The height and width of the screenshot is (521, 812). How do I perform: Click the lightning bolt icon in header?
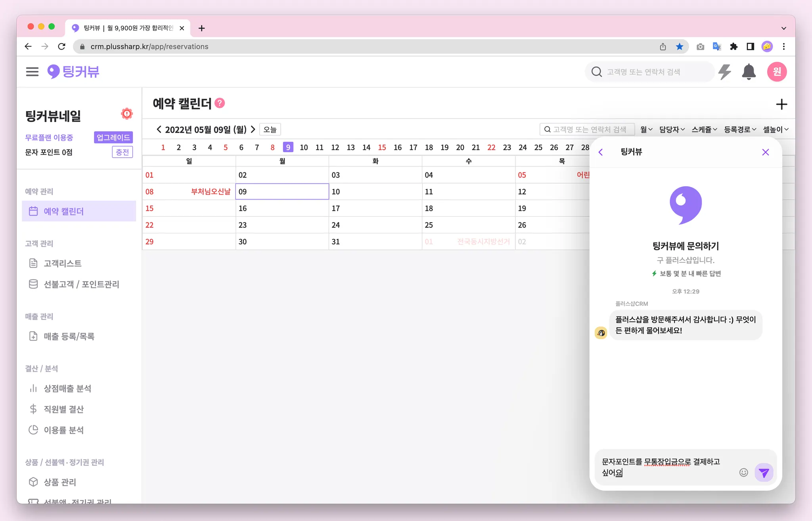(725, 72)
